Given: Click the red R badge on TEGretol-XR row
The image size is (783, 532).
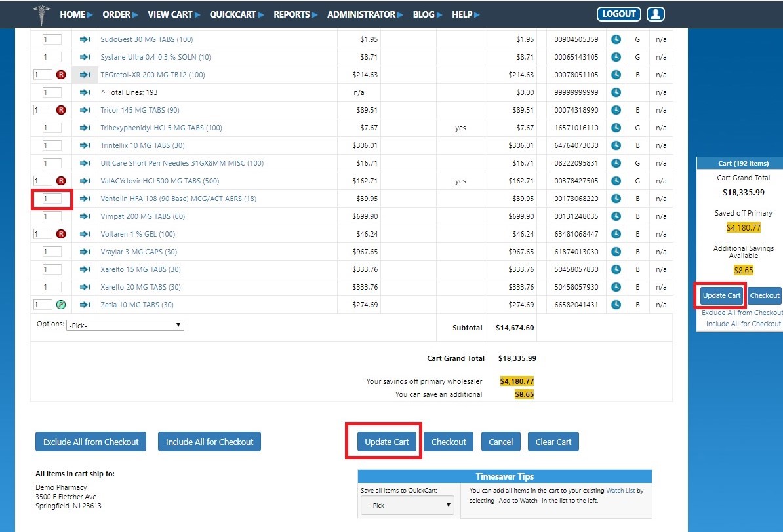Looking at the screenshot, I should tap(61, 75).
